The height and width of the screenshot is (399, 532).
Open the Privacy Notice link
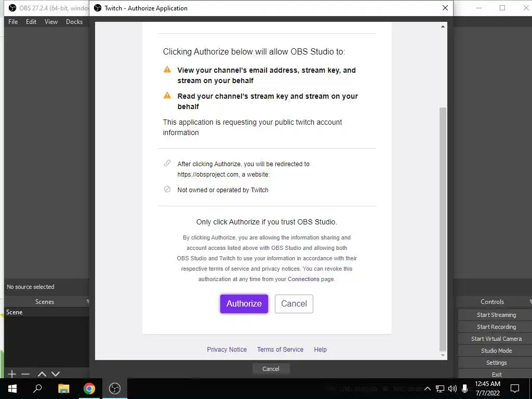pos(227,350)
